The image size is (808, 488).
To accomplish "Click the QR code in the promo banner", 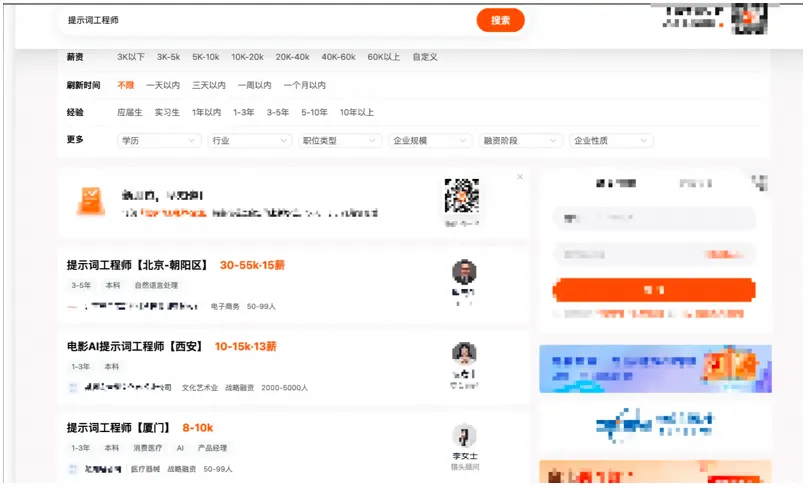I will tap(462, 195).
